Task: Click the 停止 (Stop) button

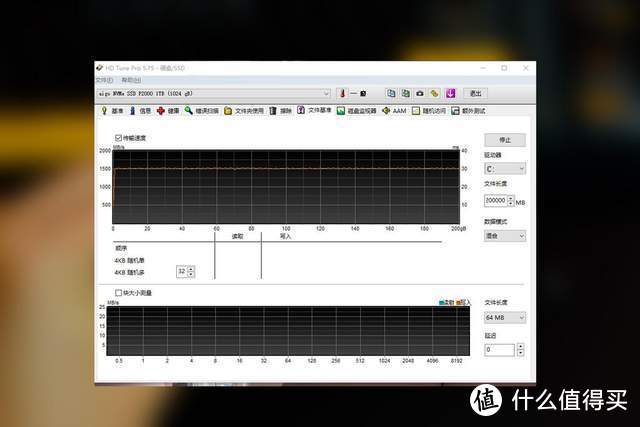Action: point(505,140)
